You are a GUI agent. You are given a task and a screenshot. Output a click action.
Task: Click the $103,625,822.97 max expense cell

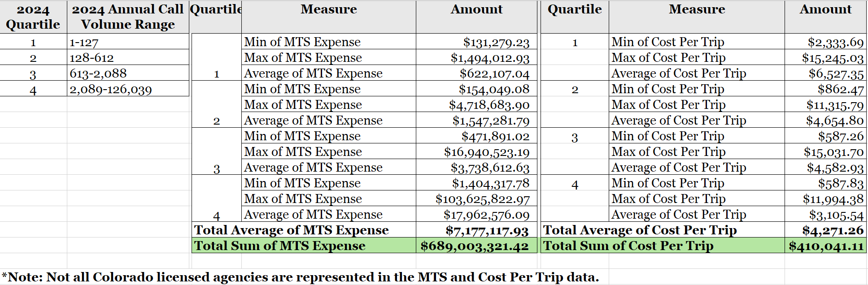(x=482, y=199)
